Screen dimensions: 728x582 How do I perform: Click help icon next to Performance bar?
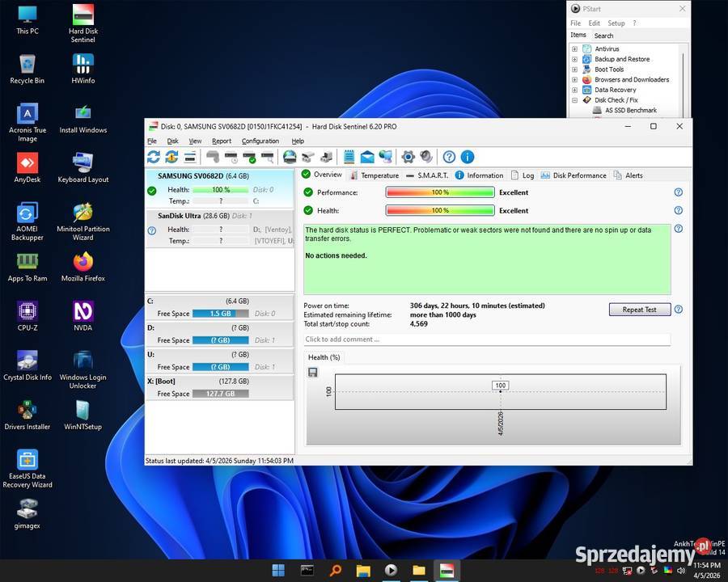click(x=678, y=192)
